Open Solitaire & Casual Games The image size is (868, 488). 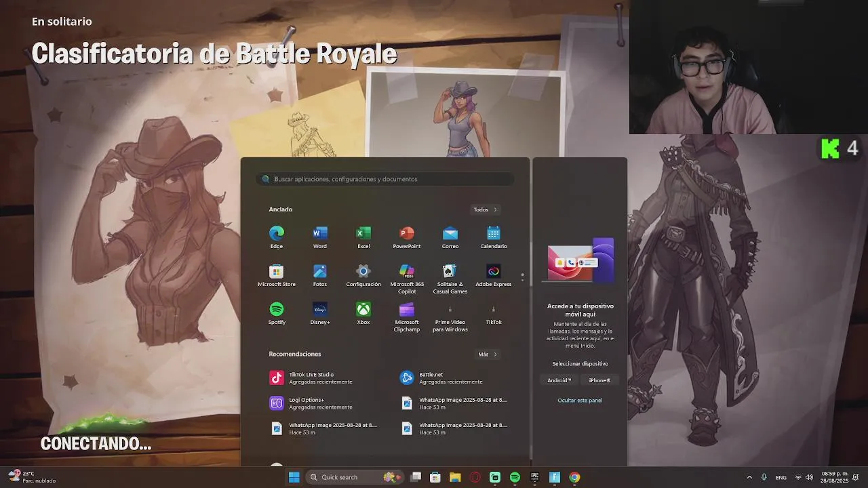pyautogui.click(x=450, y=279)
